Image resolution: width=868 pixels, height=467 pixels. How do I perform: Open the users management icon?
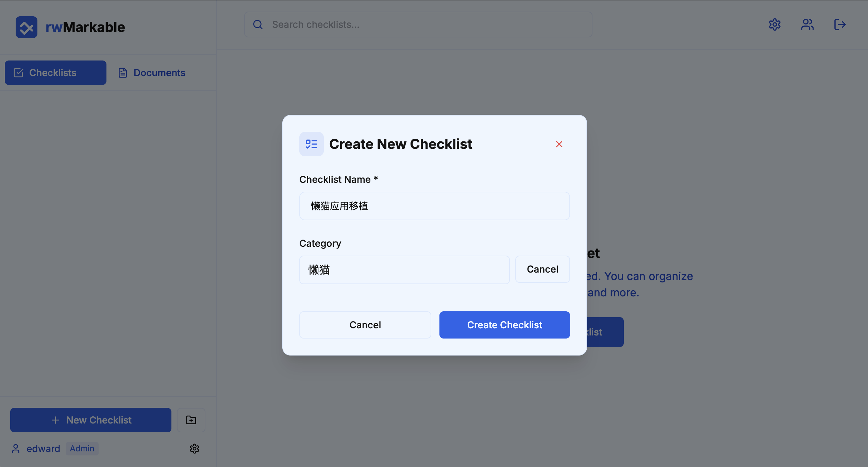point(807,24)
